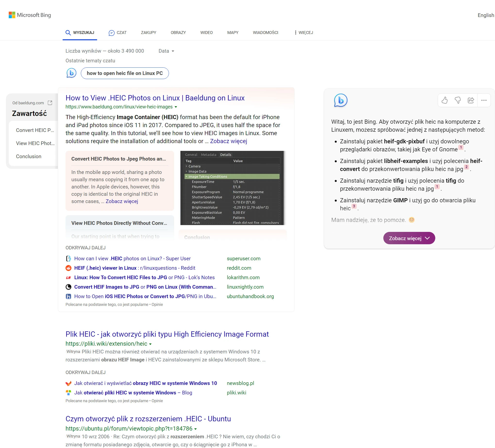This screenshot has height=448, width=495.
Task: Click the superuser.com domain text
Action: point(243,259)
